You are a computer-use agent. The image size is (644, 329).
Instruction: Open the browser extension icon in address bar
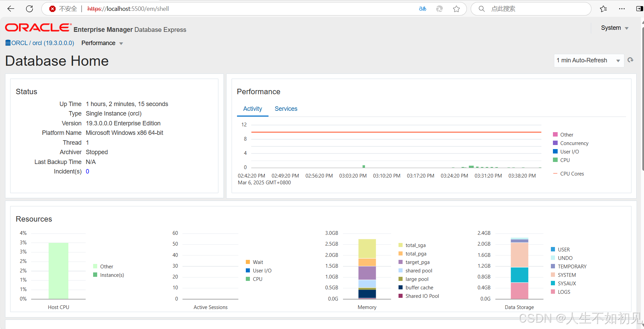coord(439,9)
